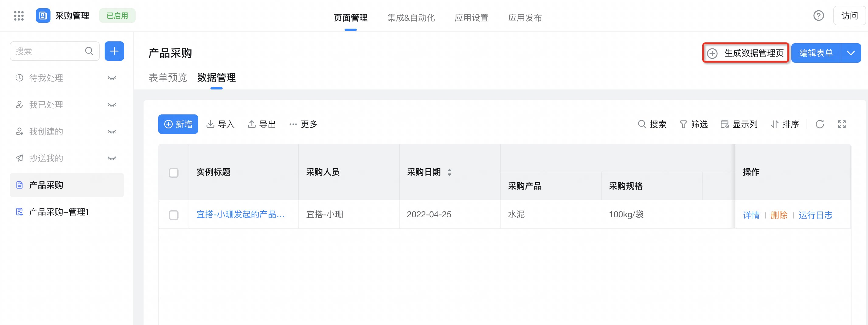
Task: Open the 筛选 filter tool
Action: tap(693, 124)
